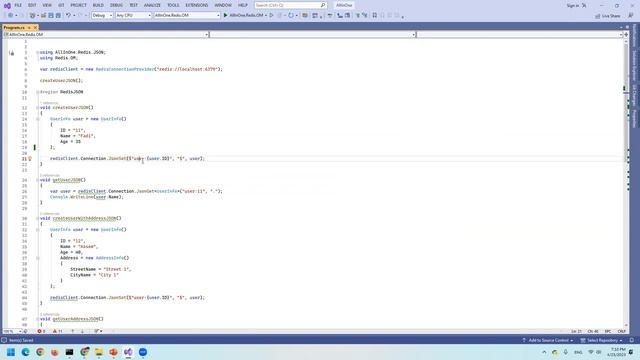Open the EDIT menu
640x360 pixels.
tap(32, 5)
